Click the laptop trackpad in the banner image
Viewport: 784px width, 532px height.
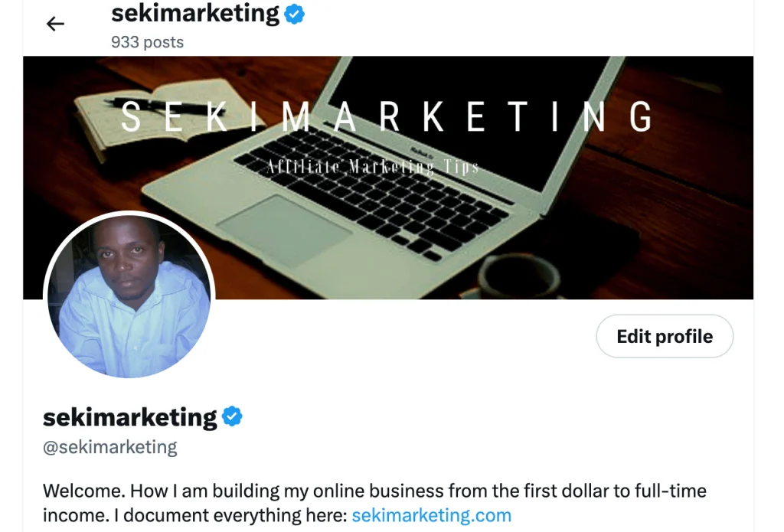coord(284,230)
